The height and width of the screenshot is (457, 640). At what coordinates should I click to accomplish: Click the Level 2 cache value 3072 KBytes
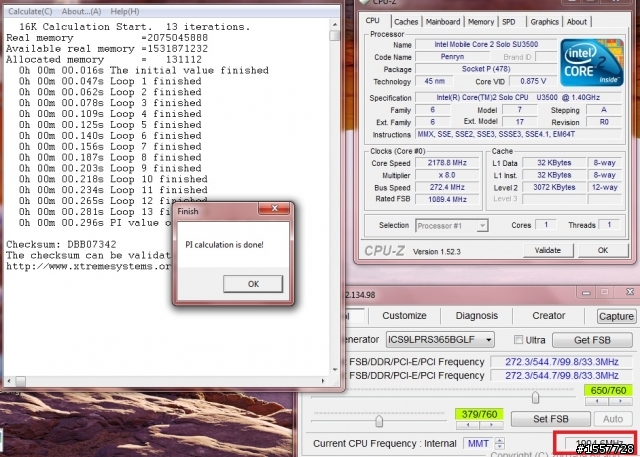[x=554, y=187]
